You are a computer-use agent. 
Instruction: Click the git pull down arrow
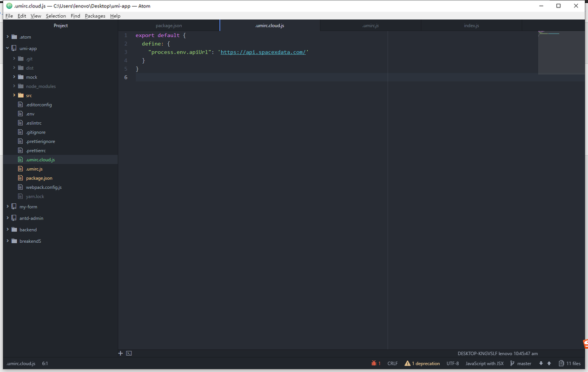tap(541, 363)
